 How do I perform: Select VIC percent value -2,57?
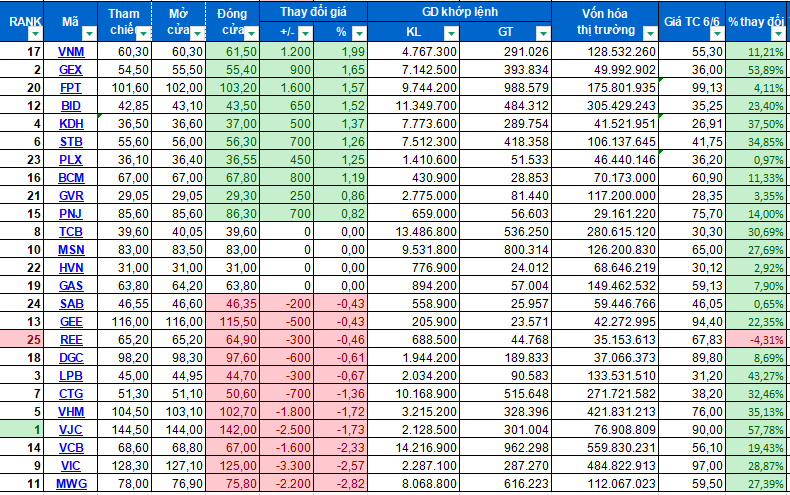(x=341, y=466)
